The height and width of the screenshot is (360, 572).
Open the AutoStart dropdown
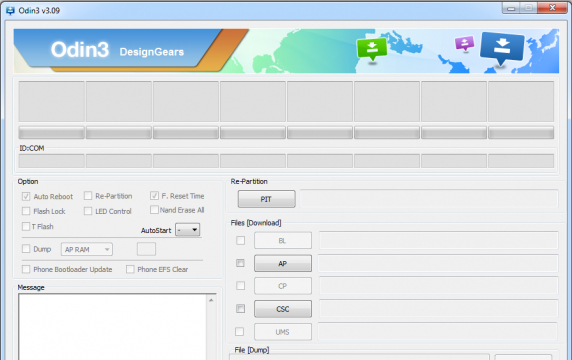click(188, 230)
